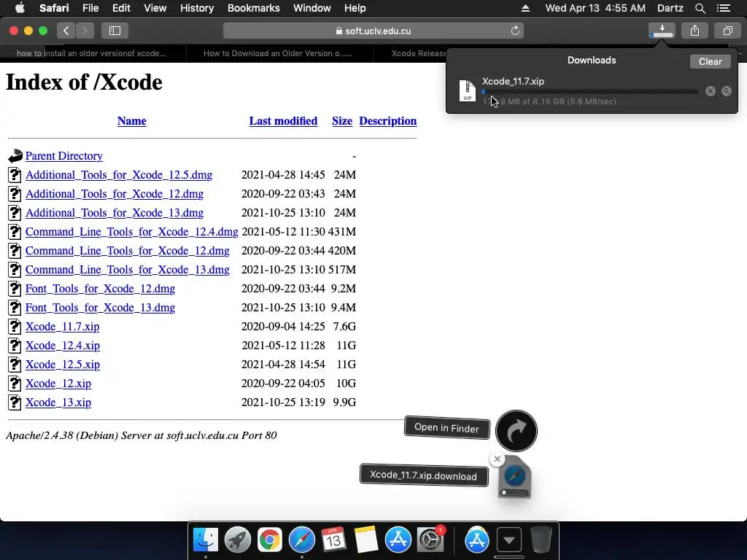Reveal Xcode_11.7.xip with magnifier icon

coord(726,91)
